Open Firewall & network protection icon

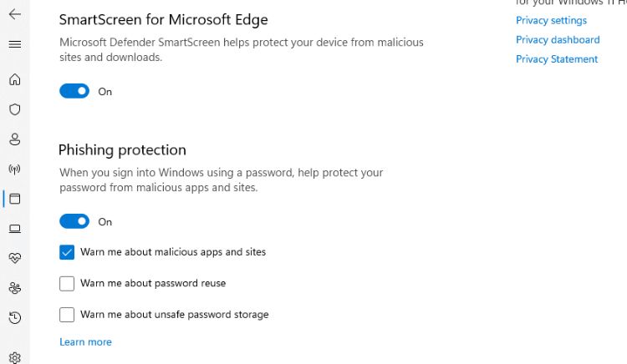14,169
